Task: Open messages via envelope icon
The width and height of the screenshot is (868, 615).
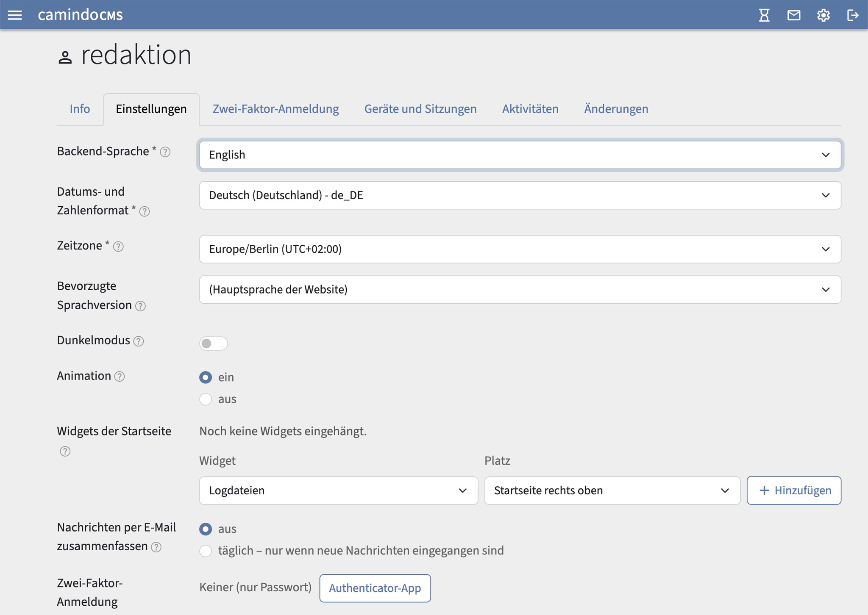Action: pyautogui.click(x=794, y=15)
